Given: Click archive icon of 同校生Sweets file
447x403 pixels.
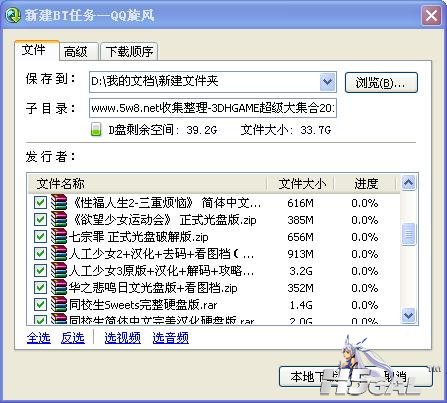Looking at the screenshot, I should pyautogui.click(x=59, y=304).
